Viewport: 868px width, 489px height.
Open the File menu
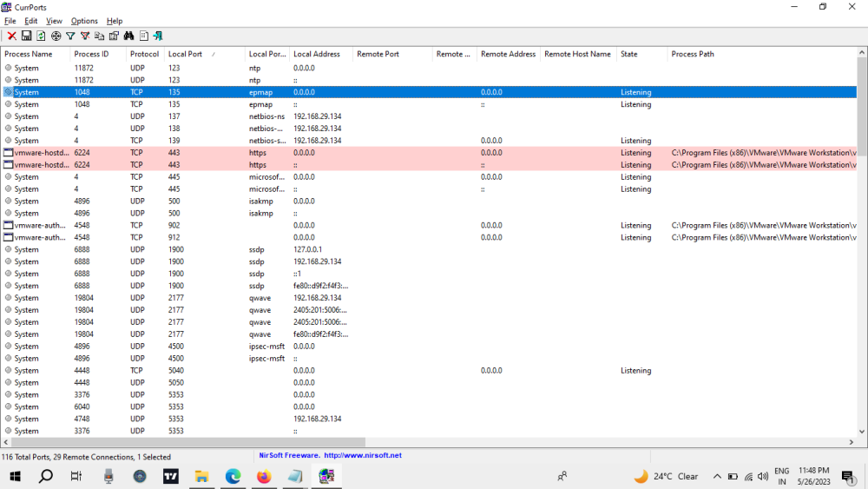pos(10,21)
